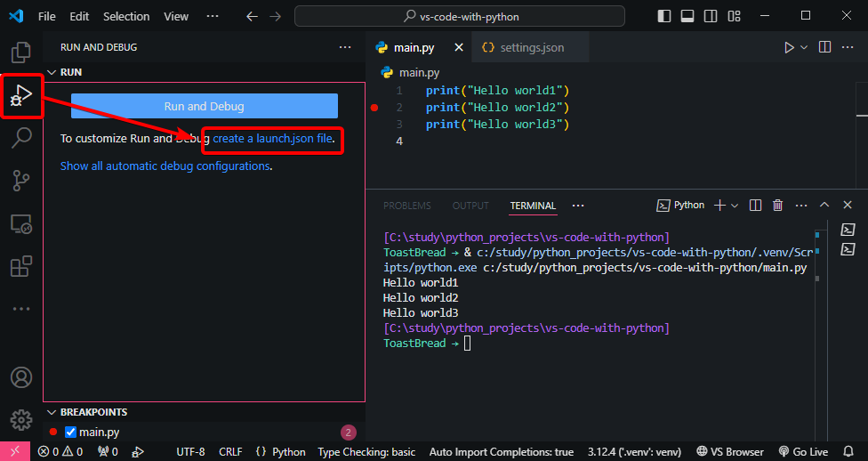The image size is (868, 461).
Task: Toggle Auto Import Completions: true
Action: 501,451
